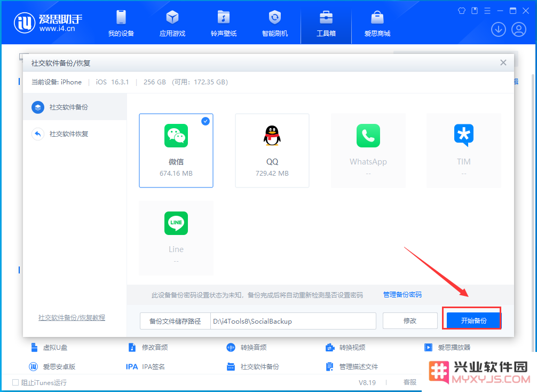Toggle the 阻止iTunes运行 checkbox

[x=15, y=382]
